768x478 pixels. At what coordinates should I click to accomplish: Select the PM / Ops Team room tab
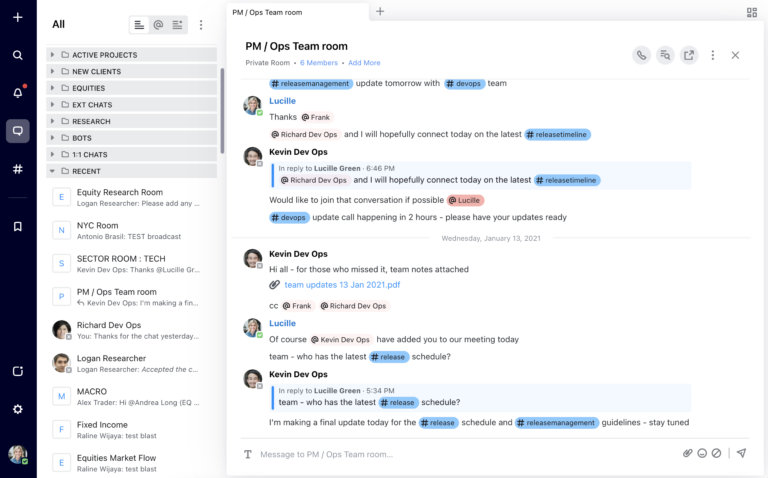(x=293, y=12)
